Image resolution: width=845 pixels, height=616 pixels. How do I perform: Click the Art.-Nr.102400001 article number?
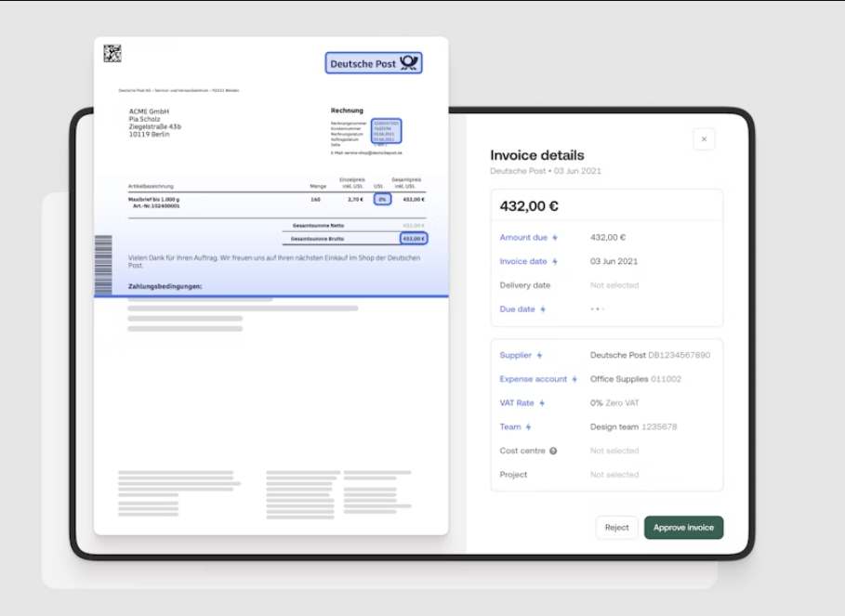156,205
